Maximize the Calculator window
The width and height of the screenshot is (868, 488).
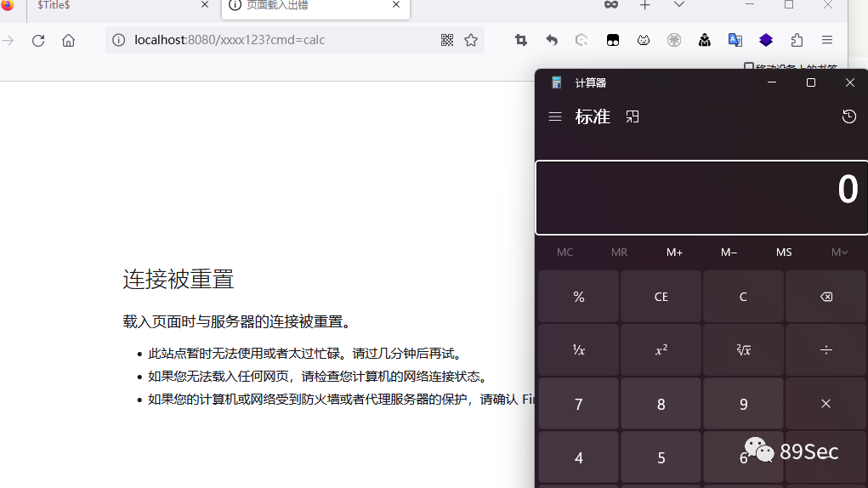(811, 82)
